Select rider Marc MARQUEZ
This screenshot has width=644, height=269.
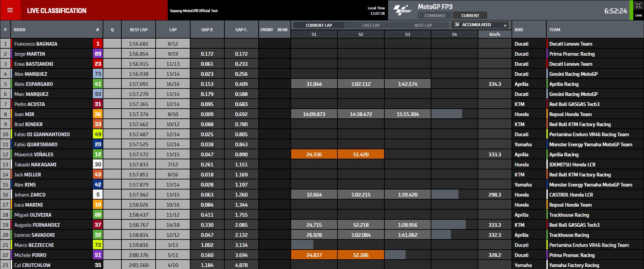click(31, 94)
